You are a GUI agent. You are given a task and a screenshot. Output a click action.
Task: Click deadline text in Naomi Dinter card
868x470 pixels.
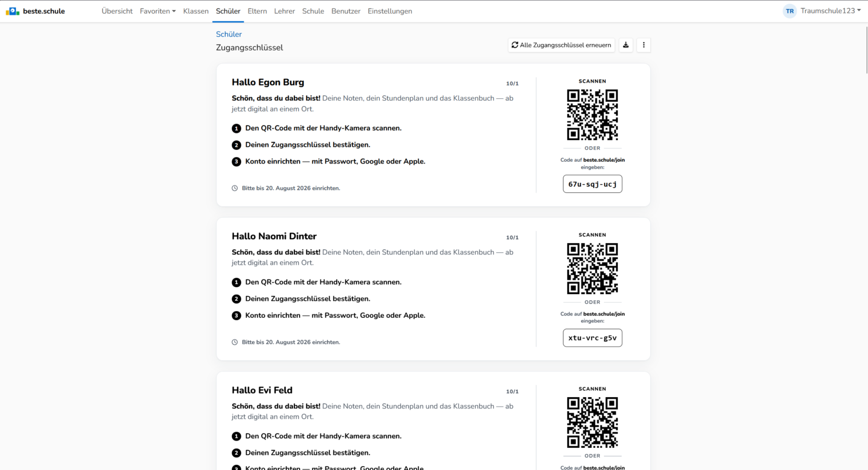pos(291,342)
